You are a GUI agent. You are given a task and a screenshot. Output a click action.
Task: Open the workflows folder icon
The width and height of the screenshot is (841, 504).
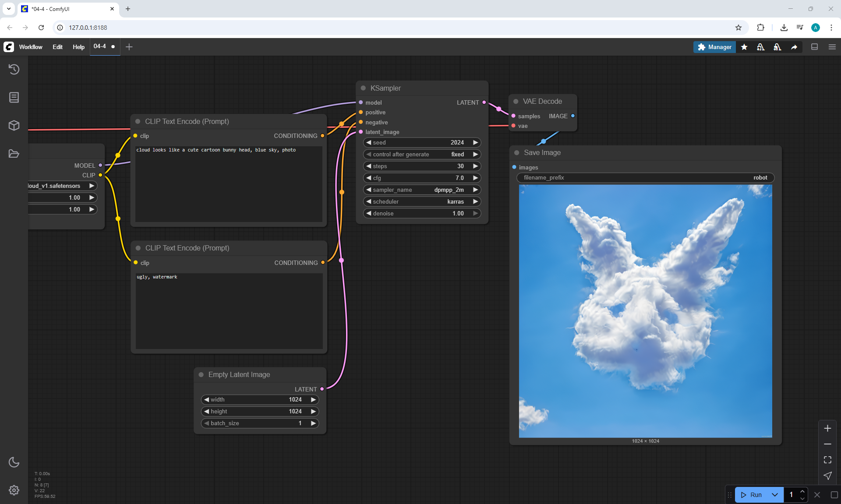pyautogui.click(x=14, y=154)
